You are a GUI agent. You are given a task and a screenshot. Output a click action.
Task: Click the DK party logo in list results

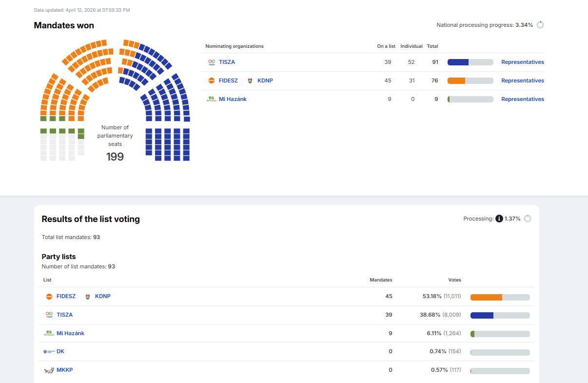click(49, 352)
